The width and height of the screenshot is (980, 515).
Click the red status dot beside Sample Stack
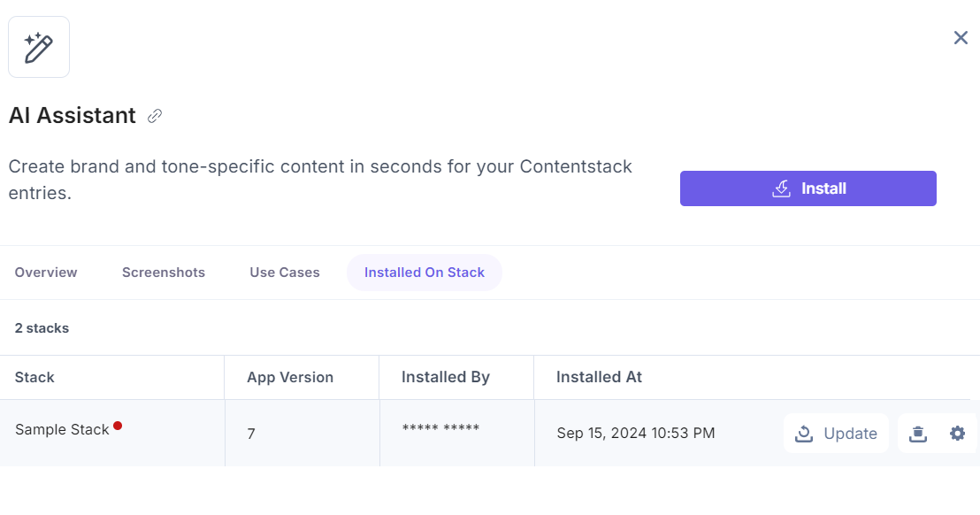[x=119, y=426]
